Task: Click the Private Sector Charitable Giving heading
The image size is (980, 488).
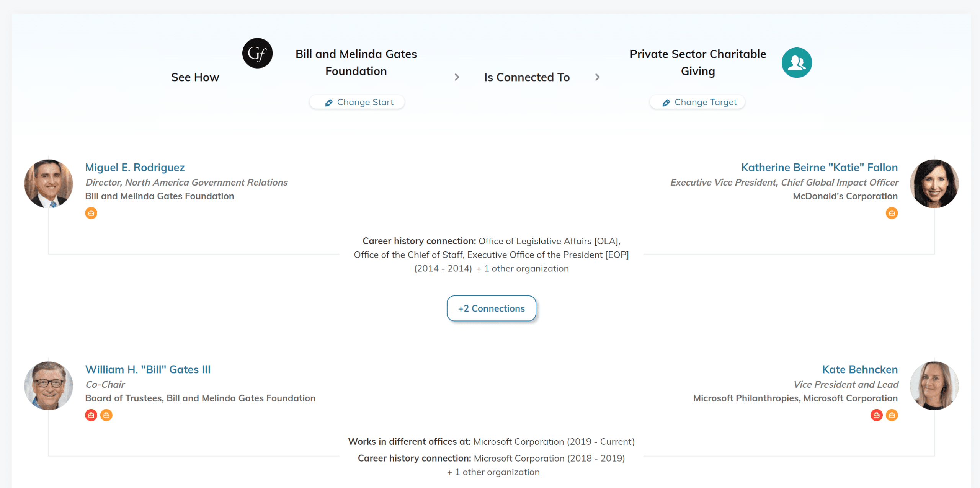Action: 698,63
